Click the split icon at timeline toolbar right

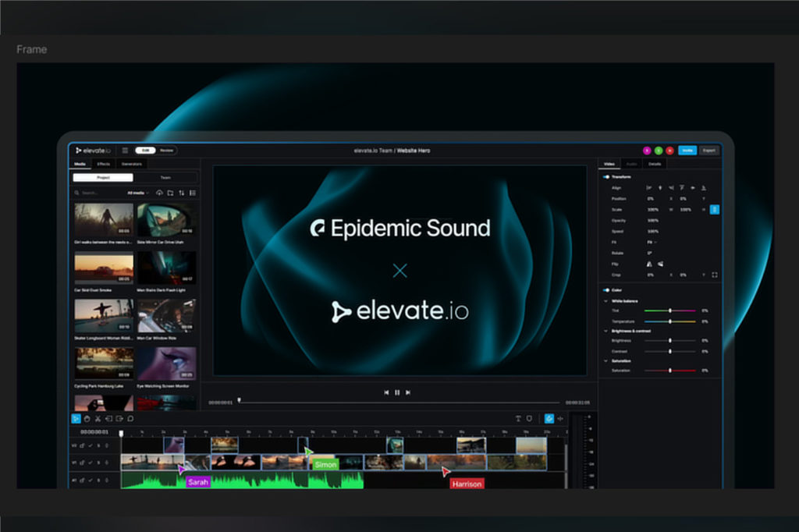560,418
